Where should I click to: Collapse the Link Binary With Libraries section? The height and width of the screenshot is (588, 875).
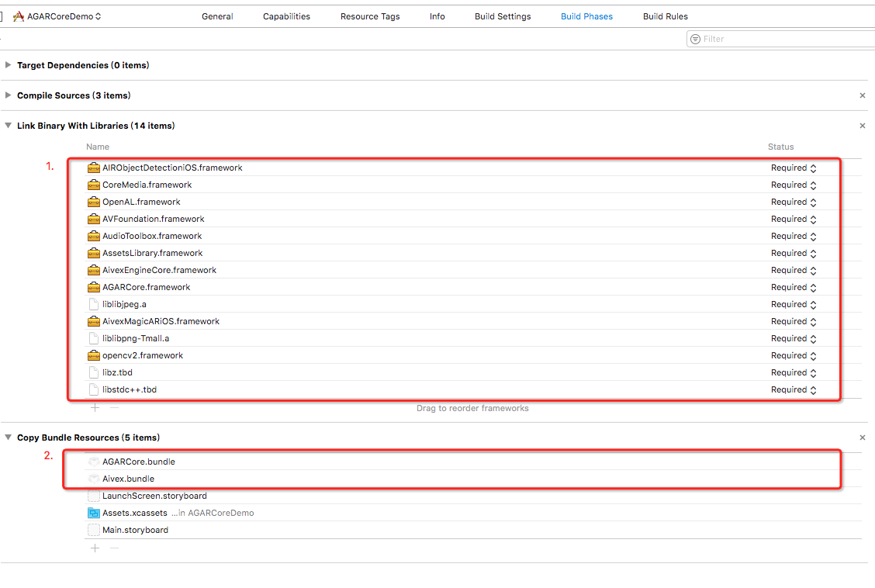tap(8, 126)
